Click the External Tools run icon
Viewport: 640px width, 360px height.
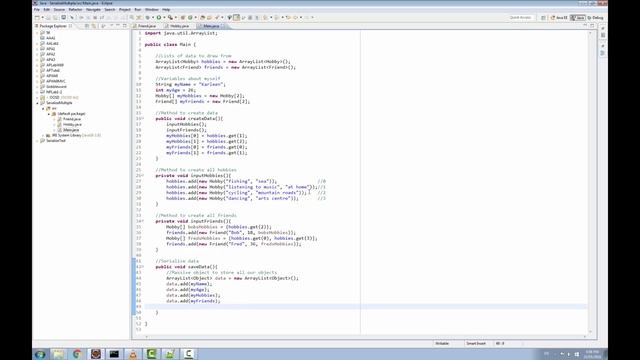pos(170,18)
